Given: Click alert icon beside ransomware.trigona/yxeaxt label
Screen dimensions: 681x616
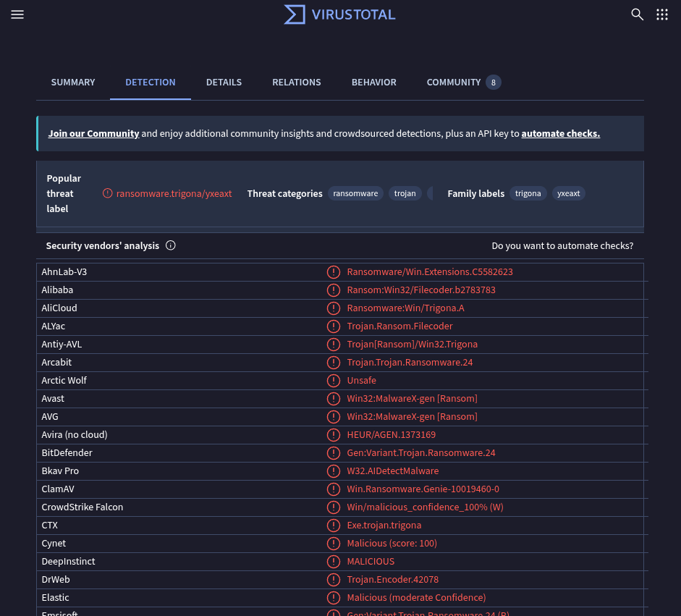Looking at the screenshot, I should pos(108,193).
